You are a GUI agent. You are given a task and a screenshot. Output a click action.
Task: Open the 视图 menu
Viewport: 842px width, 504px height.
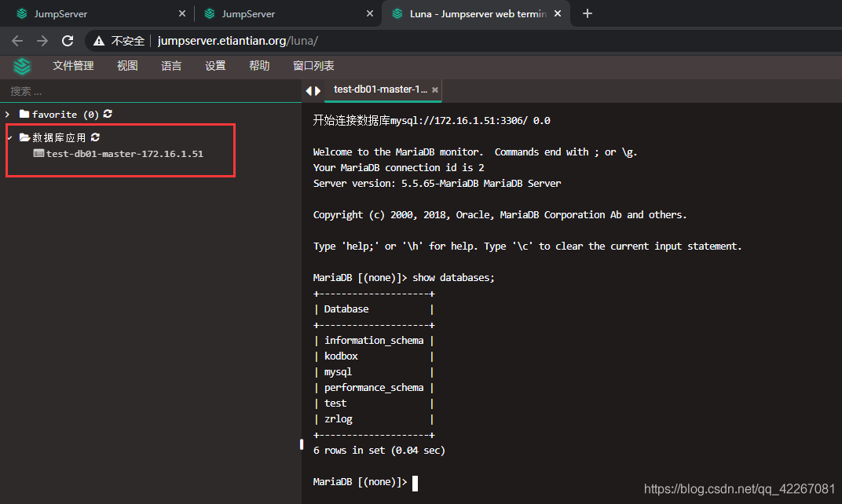coord(127,66)
